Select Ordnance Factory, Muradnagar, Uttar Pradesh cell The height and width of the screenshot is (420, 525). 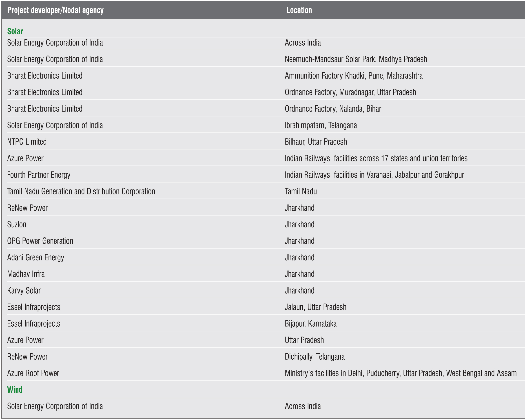point(350,92)
